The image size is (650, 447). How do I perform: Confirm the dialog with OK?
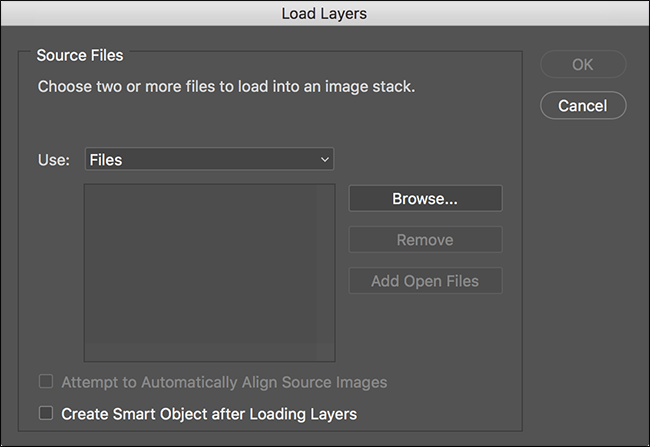tap(583, 64)
